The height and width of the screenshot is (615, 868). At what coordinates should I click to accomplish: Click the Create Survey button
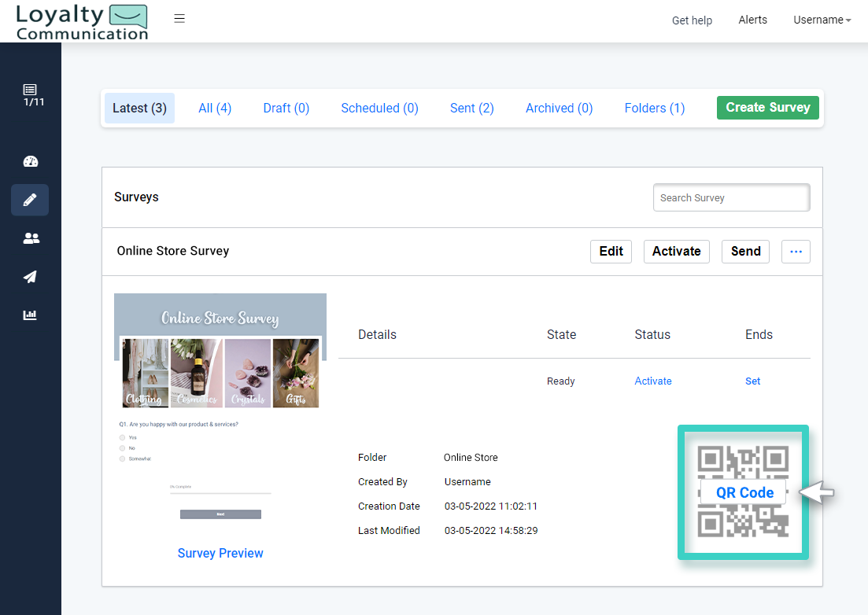[x=767, y=107]
